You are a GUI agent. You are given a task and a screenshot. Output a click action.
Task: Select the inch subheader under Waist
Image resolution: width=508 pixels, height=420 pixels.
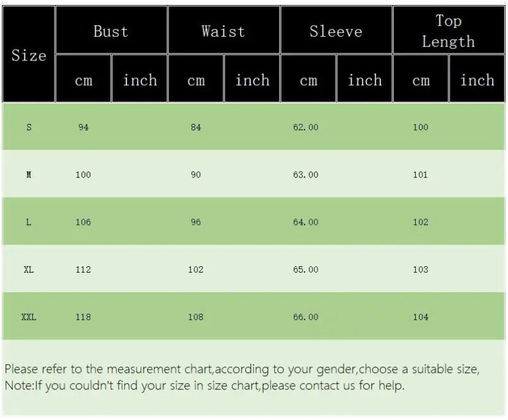tap(252, 80)
